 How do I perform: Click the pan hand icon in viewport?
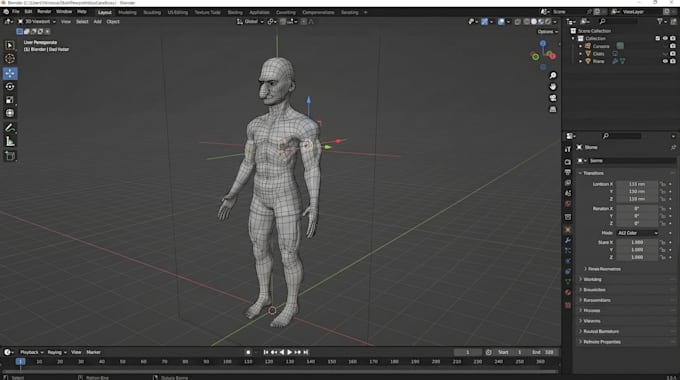[x=553, y=87]
